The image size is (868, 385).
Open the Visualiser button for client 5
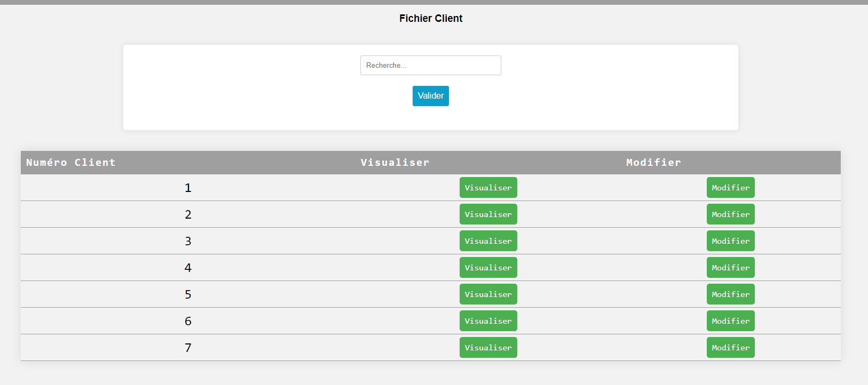488,294
